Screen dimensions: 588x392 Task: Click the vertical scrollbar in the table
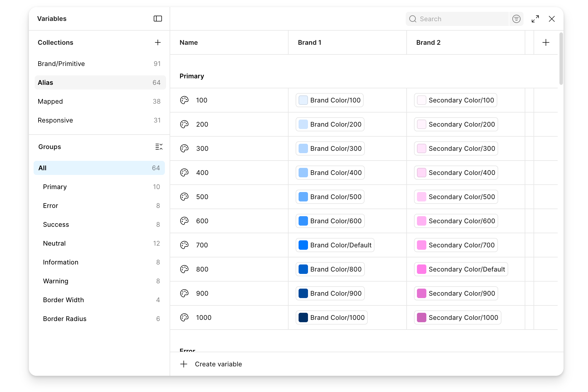561,58
